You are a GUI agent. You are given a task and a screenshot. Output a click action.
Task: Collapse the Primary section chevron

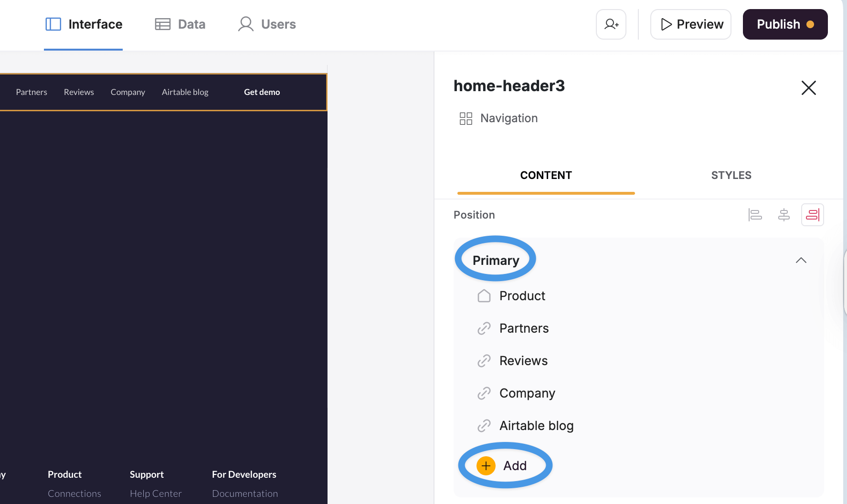801,260
